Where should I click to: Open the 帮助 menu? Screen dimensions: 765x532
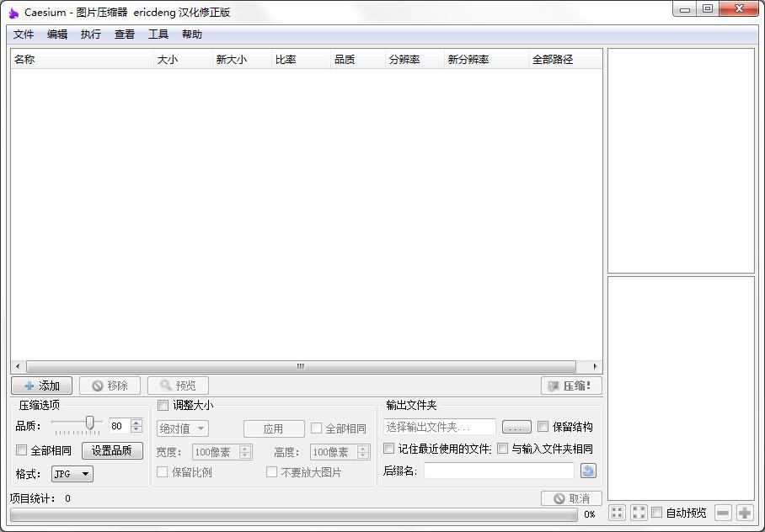[192, 34]
